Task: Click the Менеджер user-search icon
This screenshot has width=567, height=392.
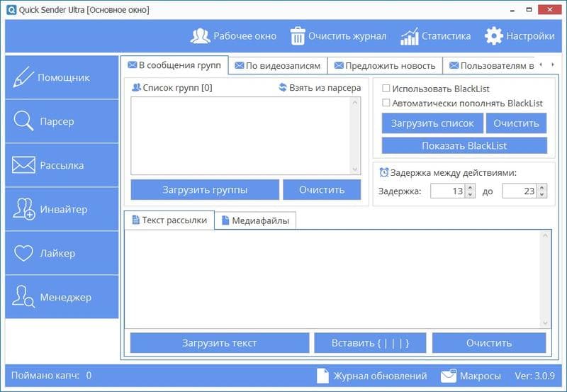Action: (23, 296)
